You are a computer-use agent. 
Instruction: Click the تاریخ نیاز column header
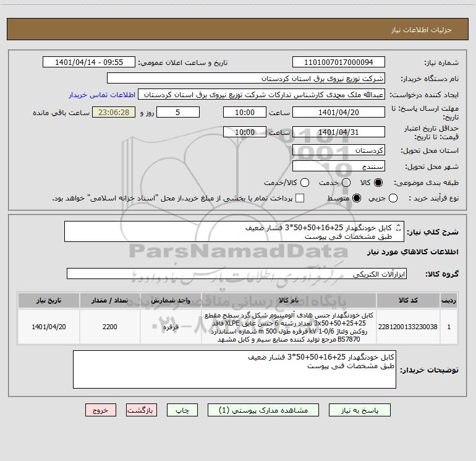pyautogui.click(x=49, y=300)
